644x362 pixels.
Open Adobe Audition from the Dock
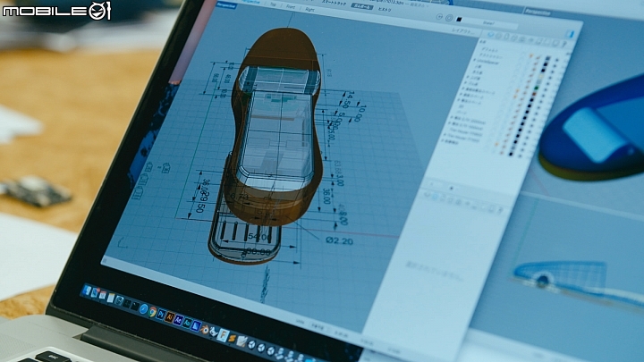(x=187, y=323)
